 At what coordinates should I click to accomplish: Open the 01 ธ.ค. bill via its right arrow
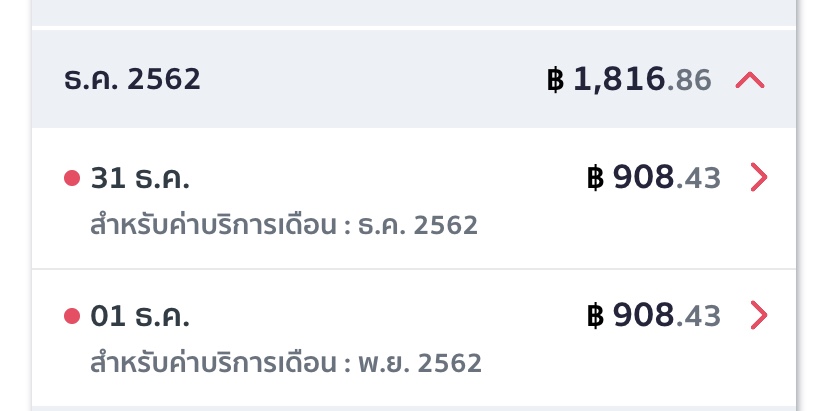tap(759, 316)
